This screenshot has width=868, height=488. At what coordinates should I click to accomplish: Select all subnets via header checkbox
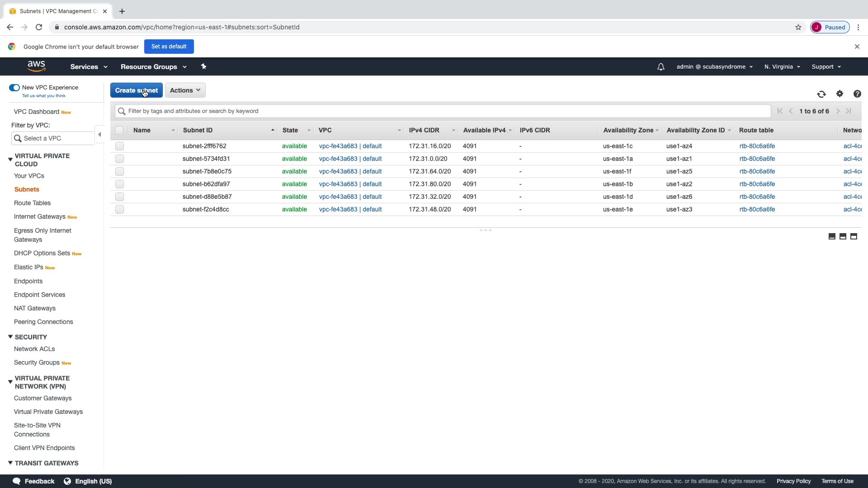[119, 130]
